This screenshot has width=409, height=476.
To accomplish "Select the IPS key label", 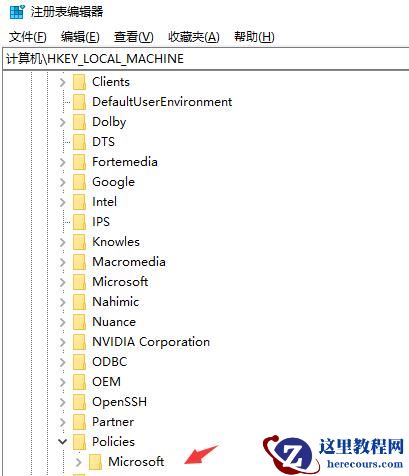I will click(101, 222).
